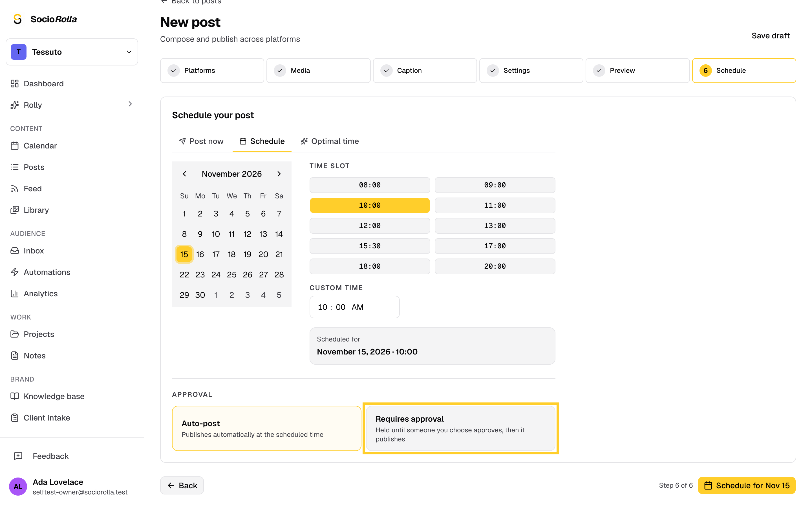This screenshot has width=812, height=508.
Task: Open Analytics bar chart icon
Action: tap(14, 294)
